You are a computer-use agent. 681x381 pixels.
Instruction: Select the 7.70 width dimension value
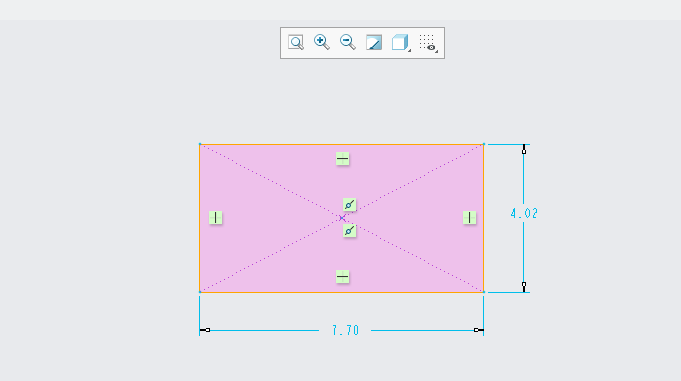[346, 331]
